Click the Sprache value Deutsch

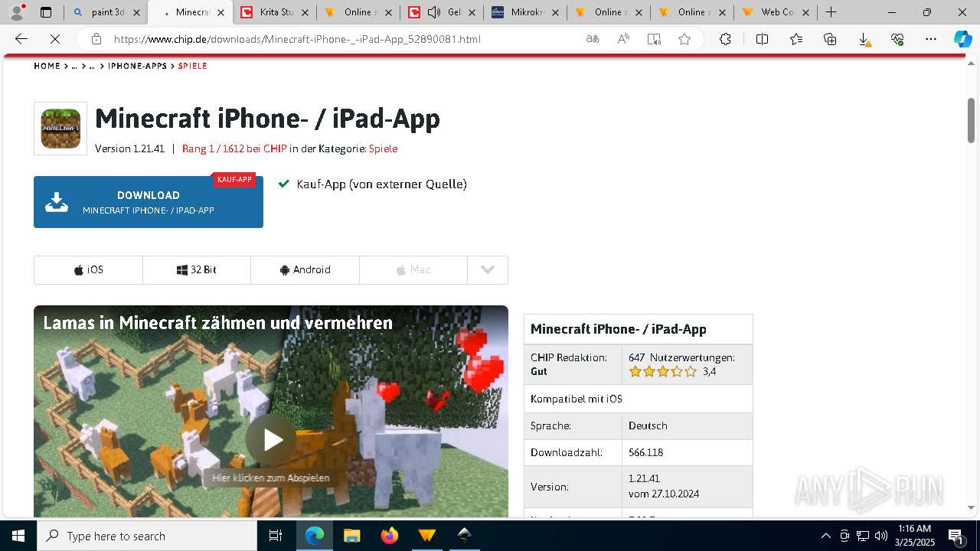click(648, 425)
